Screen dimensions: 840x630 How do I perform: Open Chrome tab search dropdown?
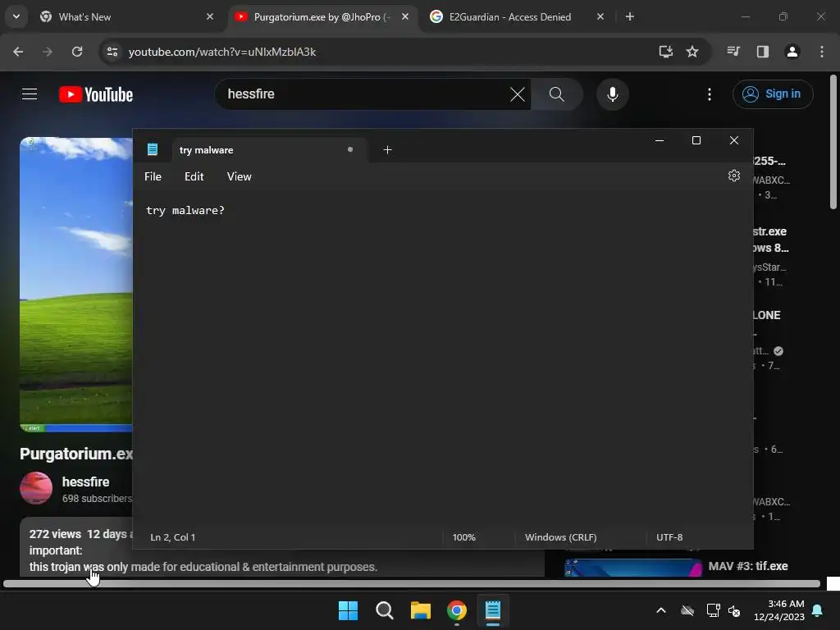tap(16, 16)
